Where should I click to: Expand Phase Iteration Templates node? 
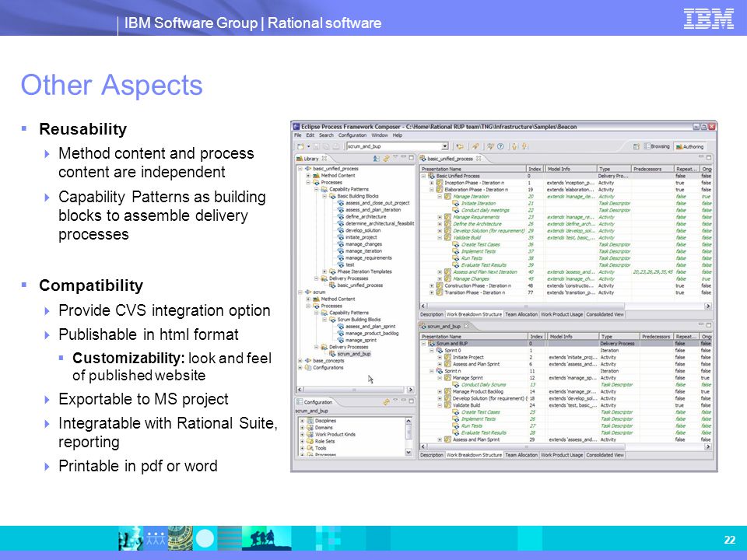324,272
